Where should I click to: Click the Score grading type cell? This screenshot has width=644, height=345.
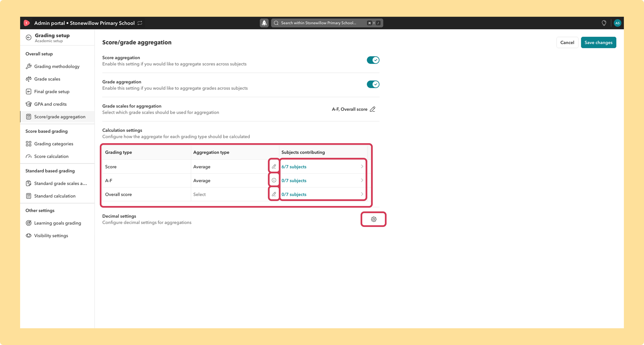(147, 167)
